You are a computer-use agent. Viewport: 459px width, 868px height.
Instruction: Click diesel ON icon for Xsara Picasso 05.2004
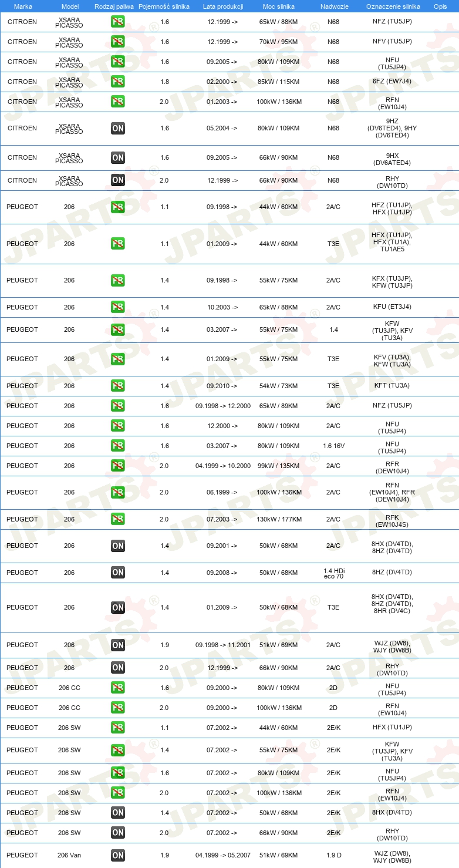(118, 128)
